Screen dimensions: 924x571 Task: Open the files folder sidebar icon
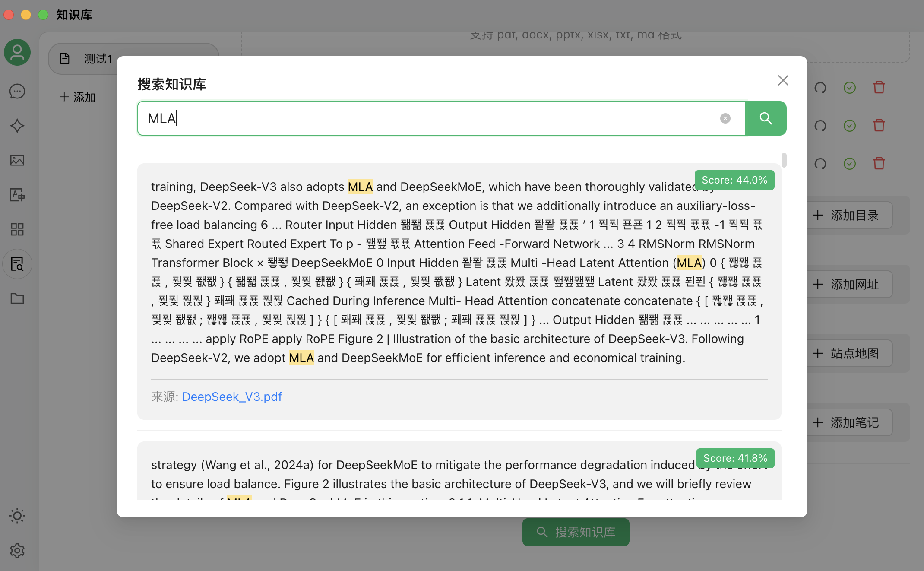17,298
